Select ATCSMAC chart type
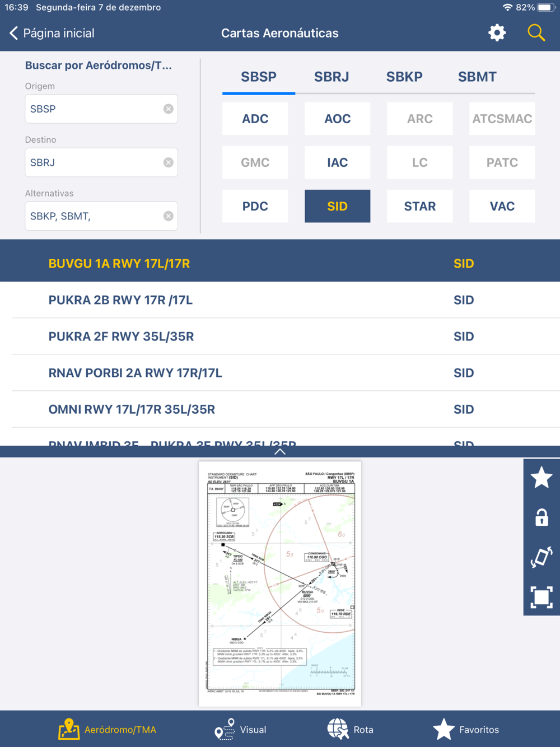Viewport: 560px width, 747px height. coord(502,119)
